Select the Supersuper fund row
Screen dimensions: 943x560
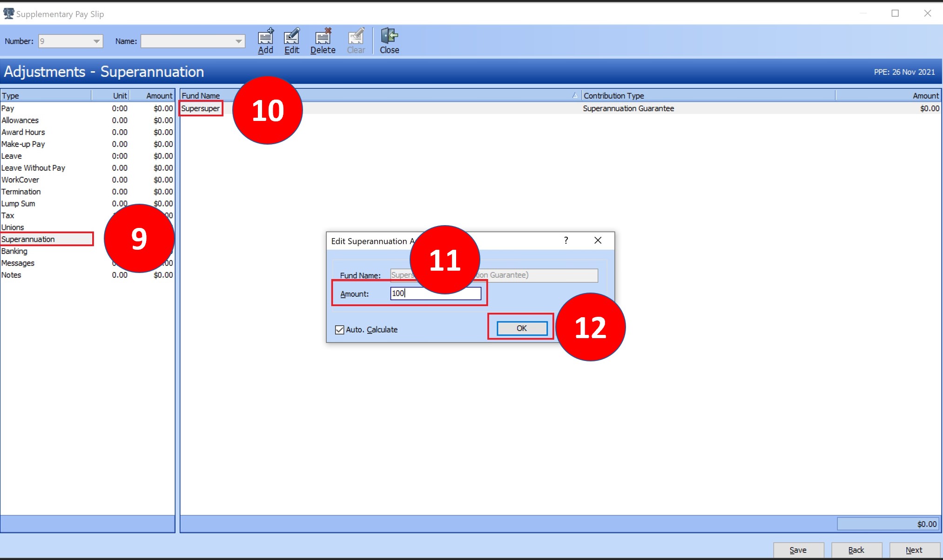click(560, 108)
